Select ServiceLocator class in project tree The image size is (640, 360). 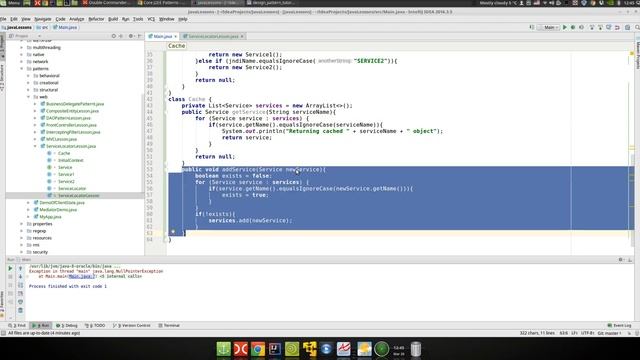(x=72, y=189)
